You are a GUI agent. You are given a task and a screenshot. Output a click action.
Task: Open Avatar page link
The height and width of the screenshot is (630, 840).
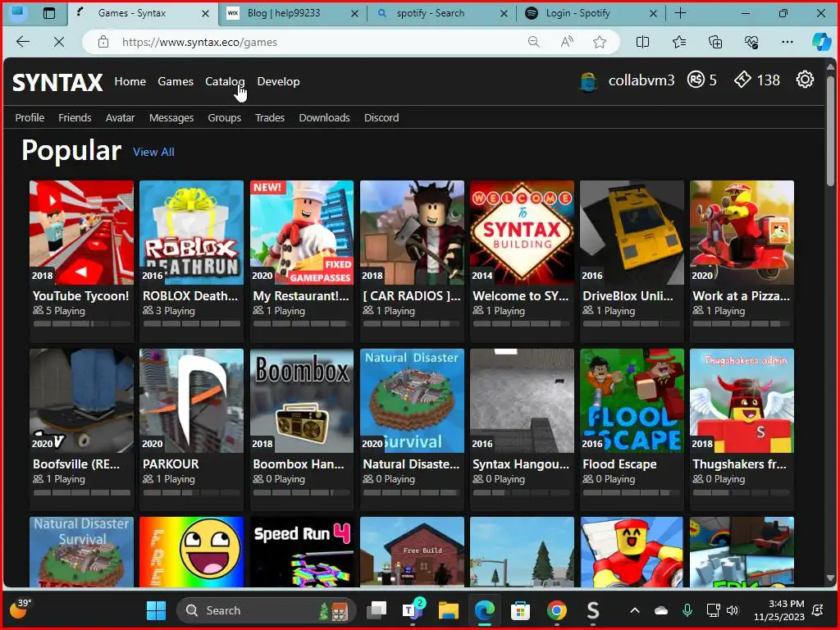coord(120,117)
